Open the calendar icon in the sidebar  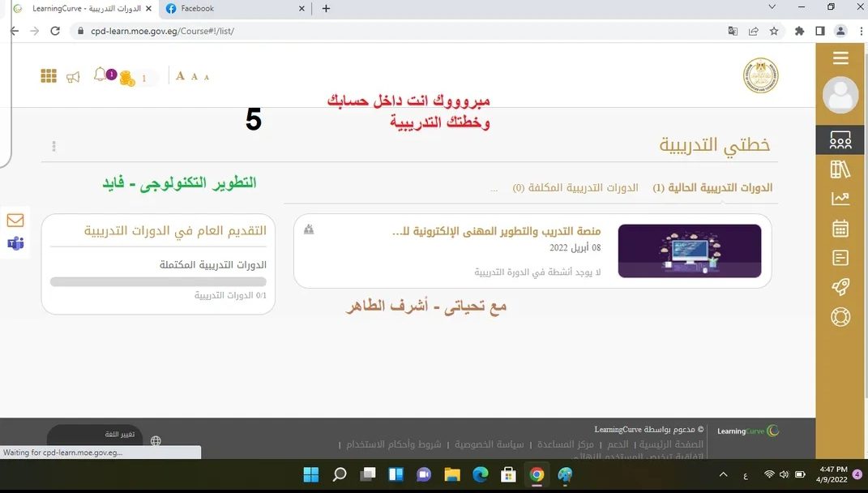point(840,228)
